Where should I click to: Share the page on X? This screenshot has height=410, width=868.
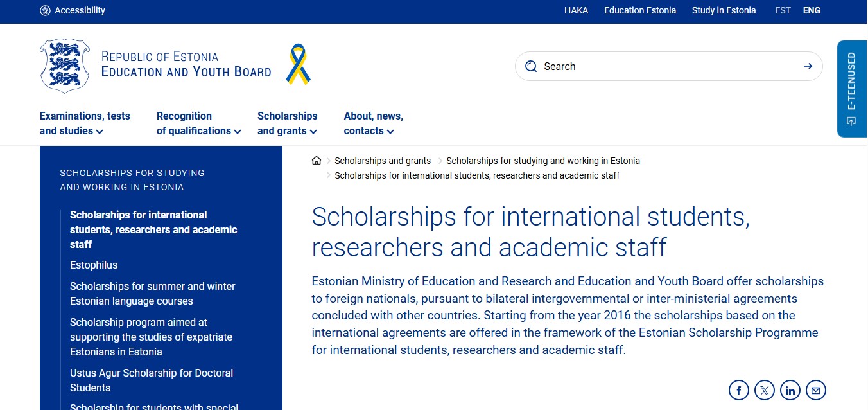tap(765, 390)
